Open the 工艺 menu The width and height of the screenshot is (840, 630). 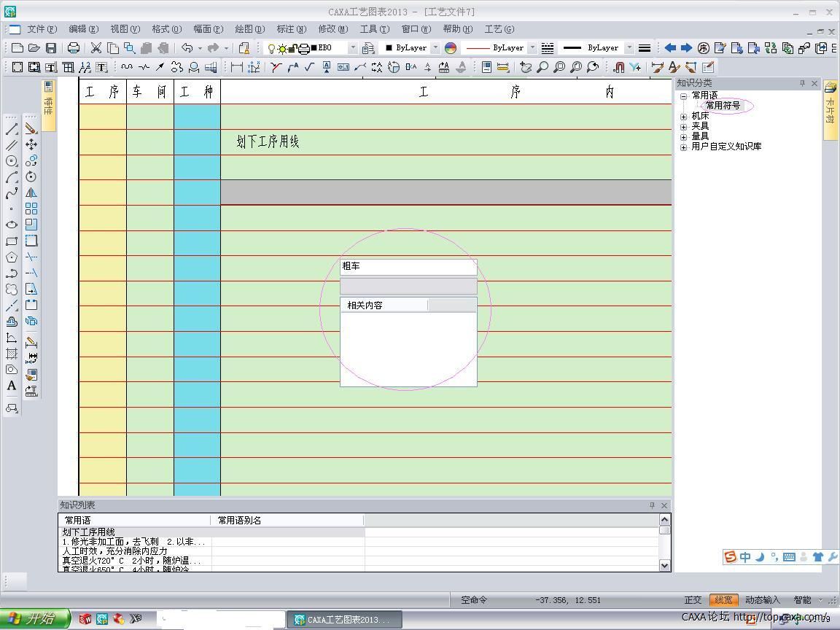coord(499,29)
